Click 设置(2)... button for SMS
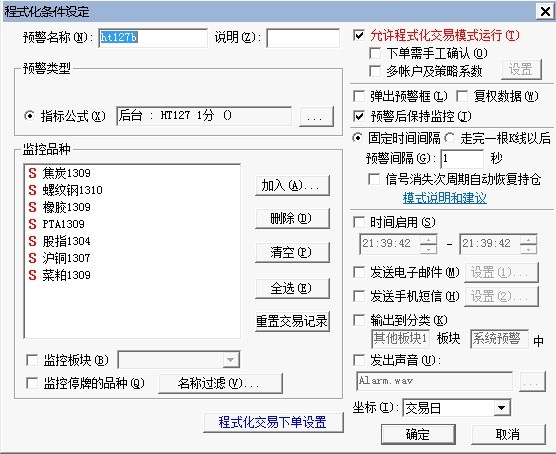This screenshot has height=454, width=556. coord(501,297)
